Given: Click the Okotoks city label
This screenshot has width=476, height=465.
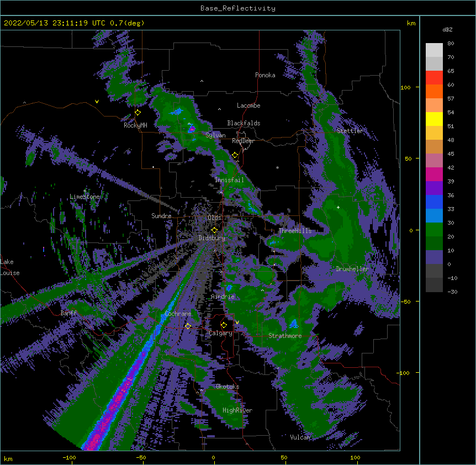Looking at the screenshot, I should pyautogui.click(x=228, y=387).
